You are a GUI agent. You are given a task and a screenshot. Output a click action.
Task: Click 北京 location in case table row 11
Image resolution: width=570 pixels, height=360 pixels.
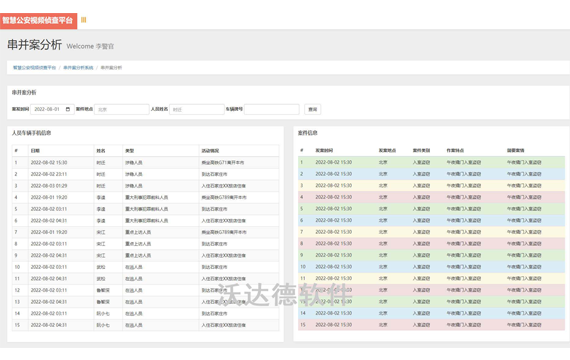[383, 279]
